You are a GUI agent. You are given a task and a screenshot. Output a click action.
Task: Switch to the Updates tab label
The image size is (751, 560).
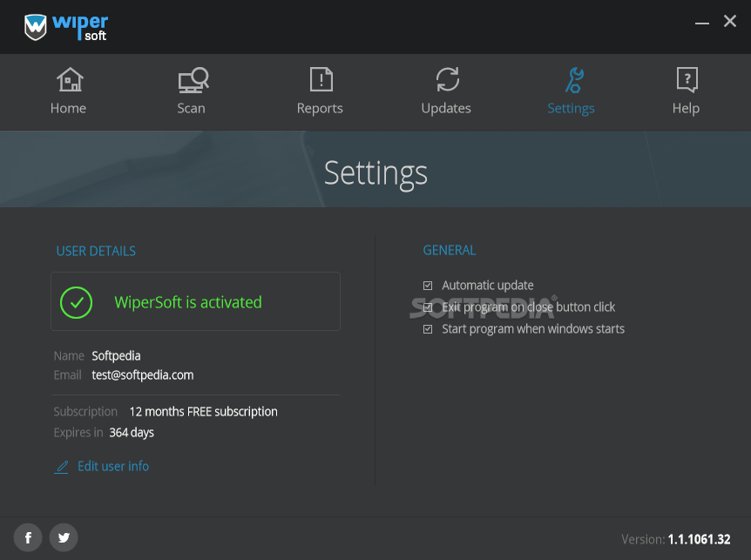446,109
